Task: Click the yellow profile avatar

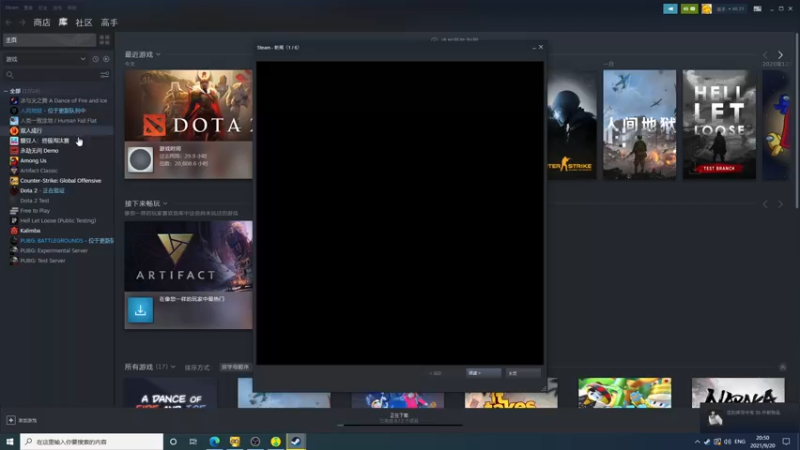Action: 706,9
